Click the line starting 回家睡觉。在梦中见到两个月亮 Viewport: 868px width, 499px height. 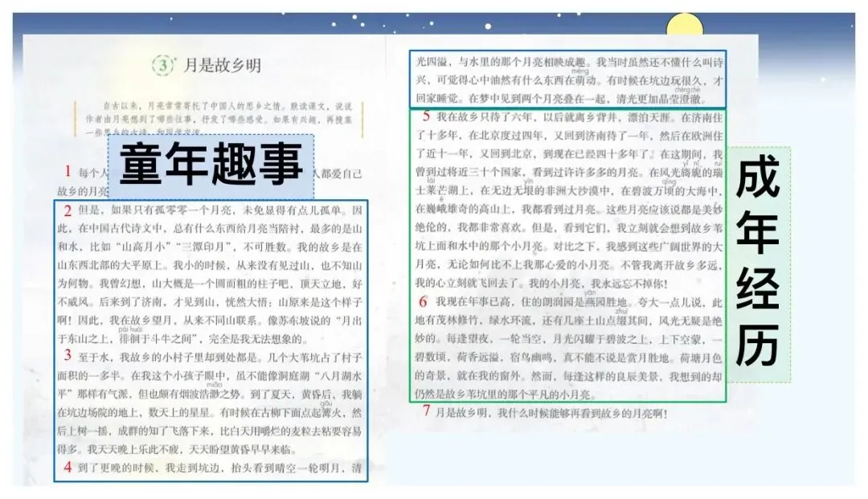coord(561,99)
